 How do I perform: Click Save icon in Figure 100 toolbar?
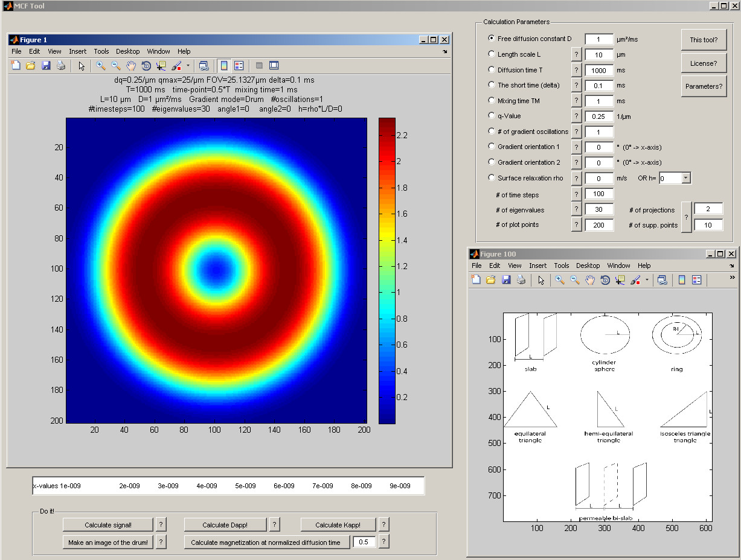click(506, 279)
